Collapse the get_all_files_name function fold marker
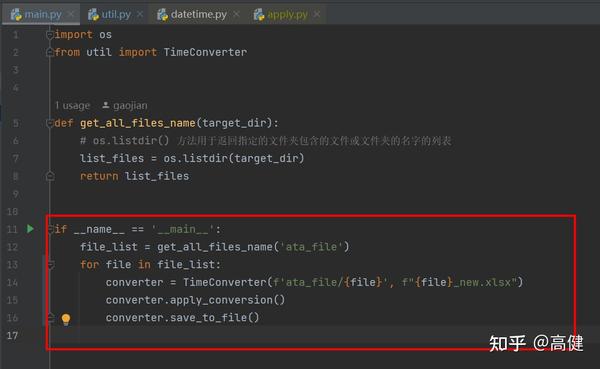This screenshot has height=369, width=600. [x=49, y=123]
